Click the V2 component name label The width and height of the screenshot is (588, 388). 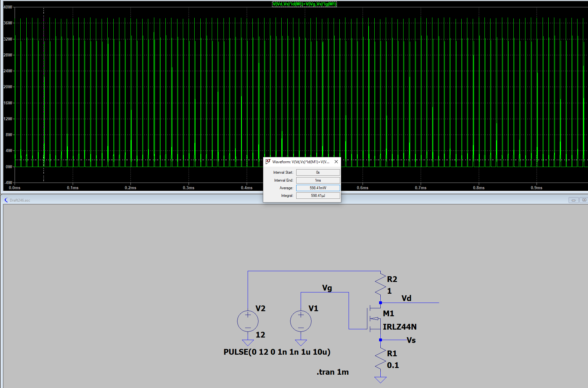click(260, 309)
